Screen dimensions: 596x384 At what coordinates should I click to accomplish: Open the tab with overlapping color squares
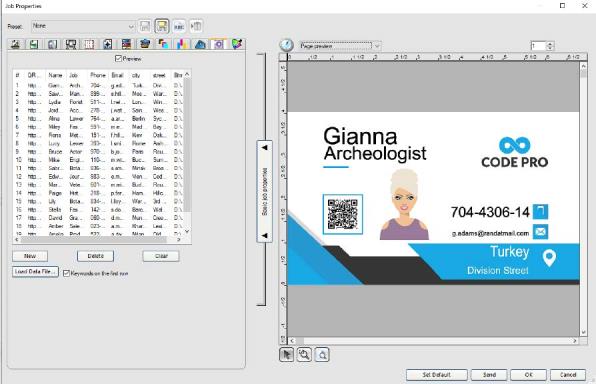(163, 44)
